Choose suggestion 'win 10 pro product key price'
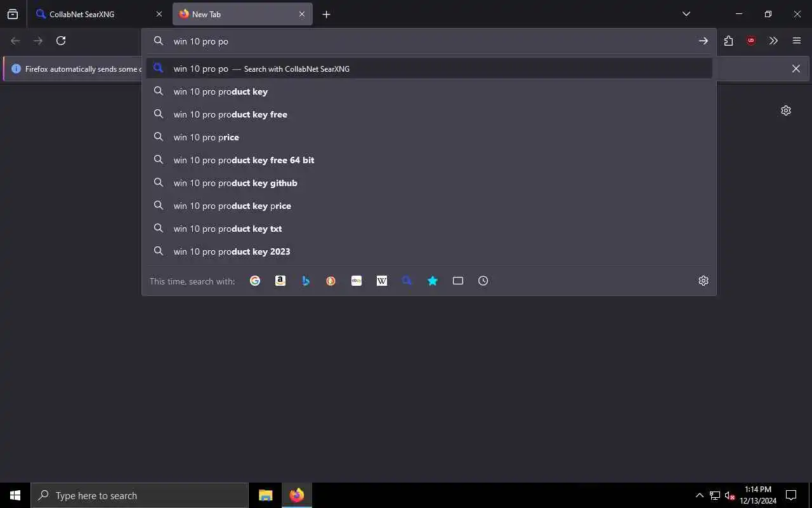This screenshot has height=508, width=812. pyautogui.click(x=429, y=206)
